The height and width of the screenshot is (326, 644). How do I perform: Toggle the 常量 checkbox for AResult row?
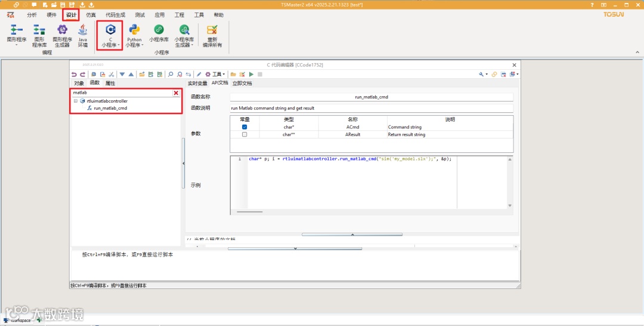(244, 134)
